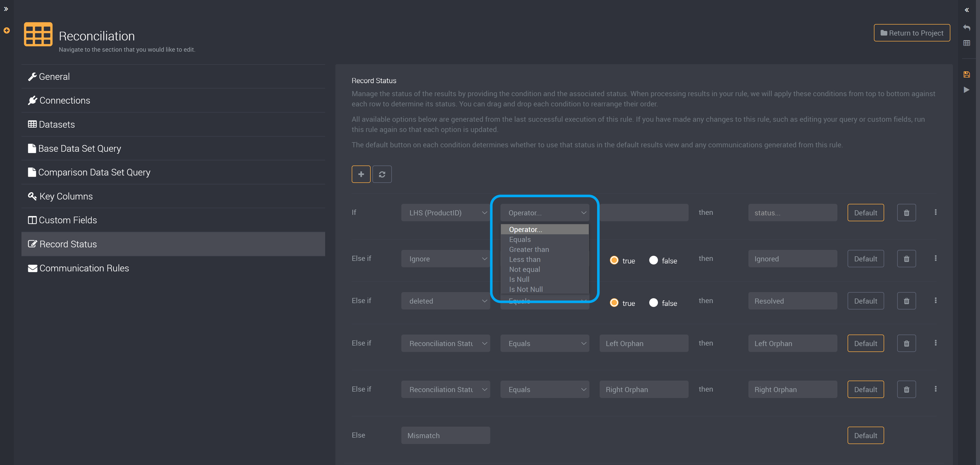Click the Record Status edit icon
Image resolution: width=980 pixels, height=465 pixels.
pyautogui.click(x=32, y=244)
